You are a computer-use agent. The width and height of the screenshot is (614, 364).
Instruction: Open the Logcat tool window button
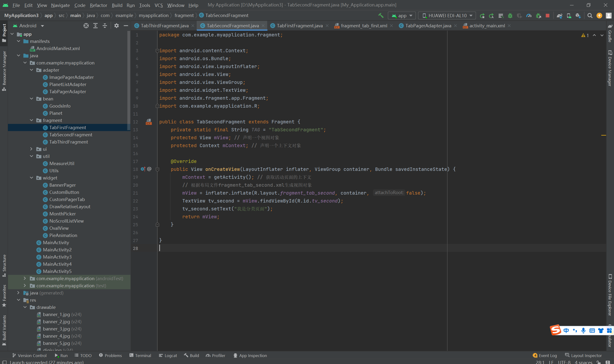[168, 355]
